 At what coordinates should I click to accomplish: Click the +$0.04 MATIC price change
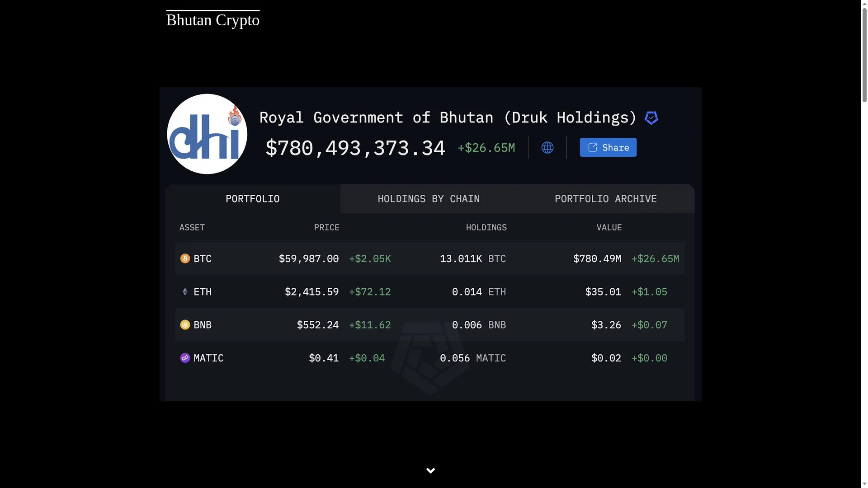[367, 358]
